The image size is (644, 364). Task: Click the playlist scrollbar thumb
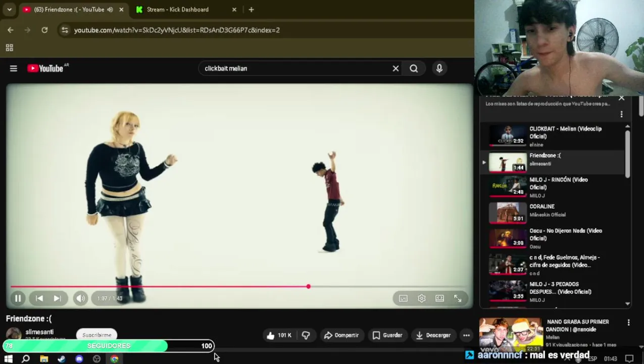[x=628, y=154]
